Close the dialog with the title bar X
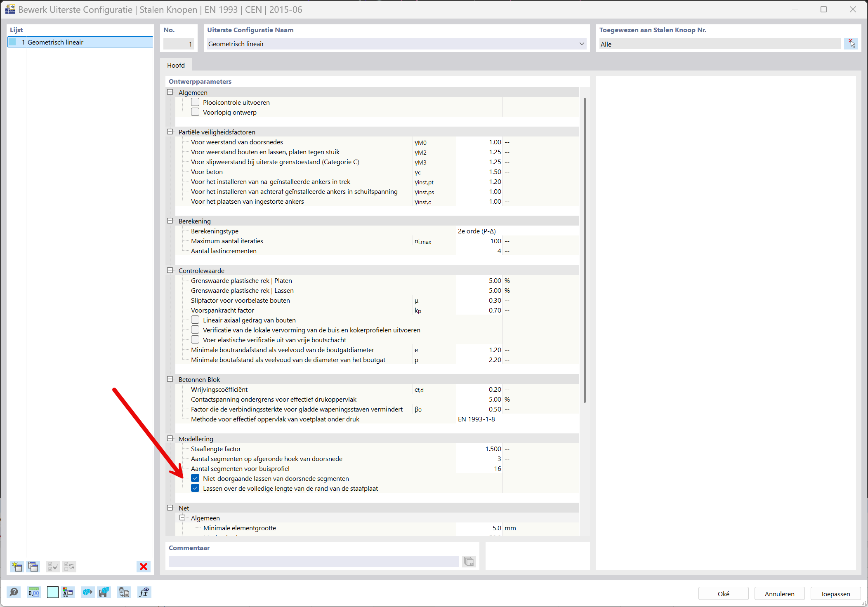868x607 pixels. point(853,9)
